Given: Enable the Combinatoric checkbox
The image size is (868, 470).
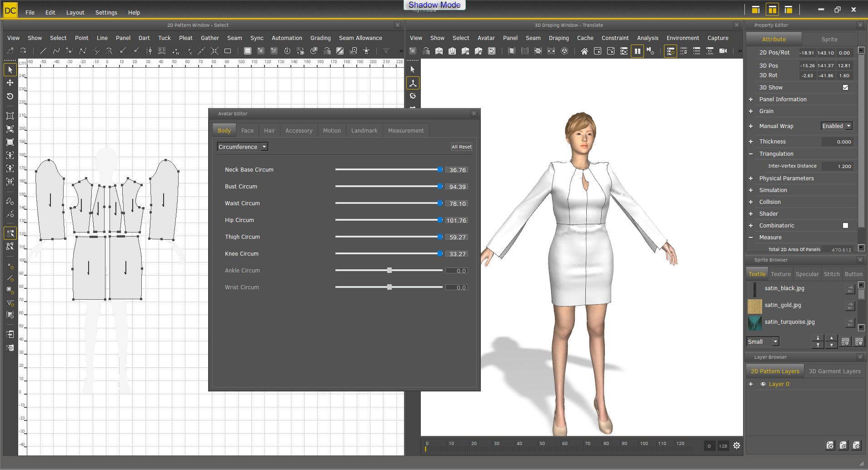Looking at the screenshot, I should (x=845, y=226).
